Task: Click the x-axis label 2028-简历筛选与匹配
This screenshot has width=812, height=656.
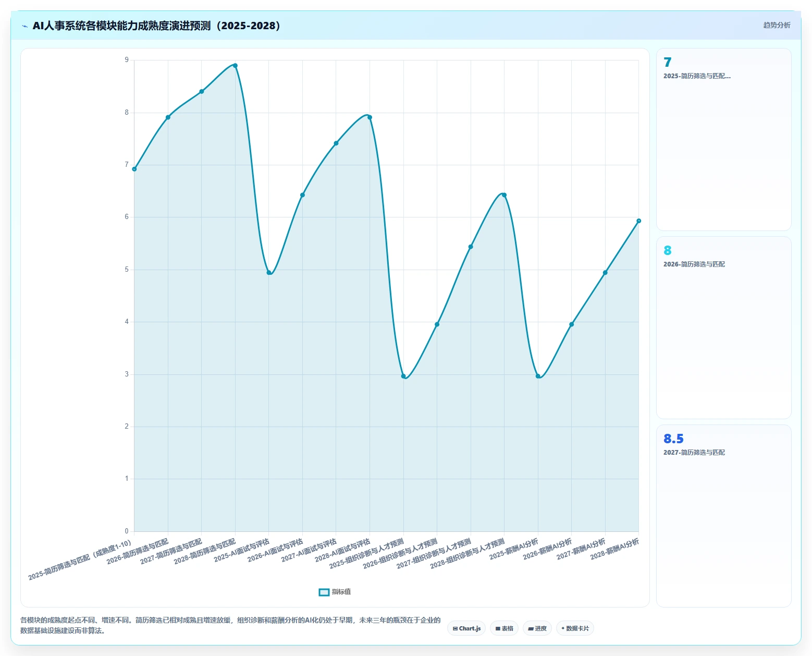Action: (x=205, y=551)
